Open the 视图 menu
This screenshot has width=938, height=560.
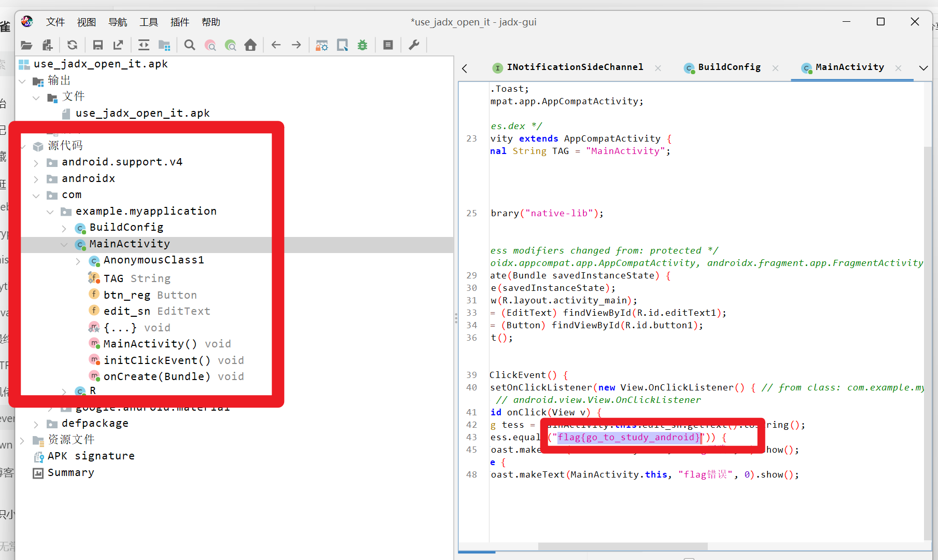tap(86, 22)
